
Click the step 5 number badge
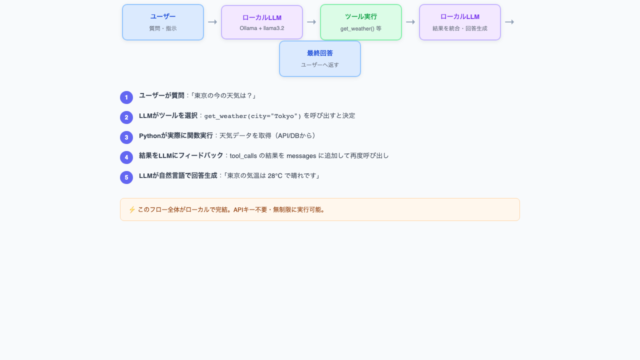click(x=127, y=178)
